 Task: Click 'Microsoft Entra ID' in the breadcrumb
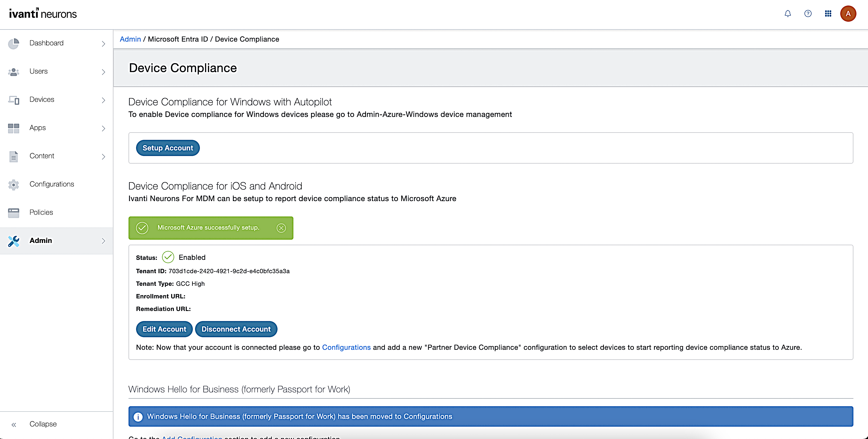coord(178,39)
